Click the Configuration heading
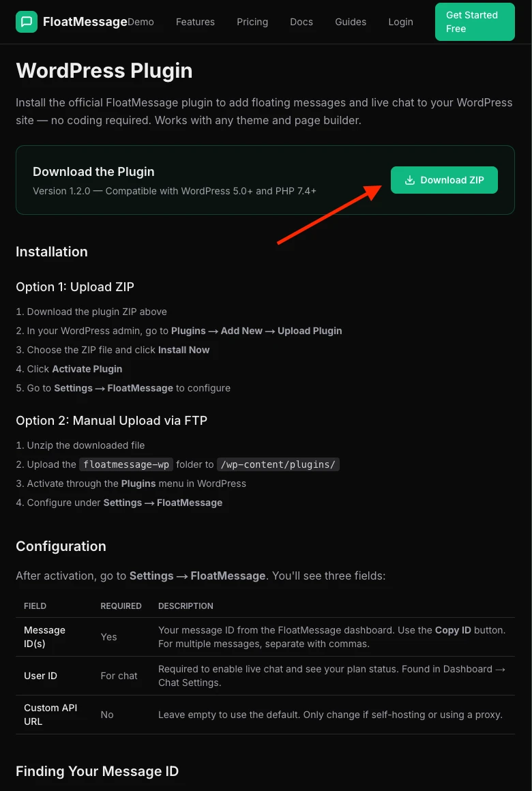Screen dimensions: 532x791 tap(61, 546)
